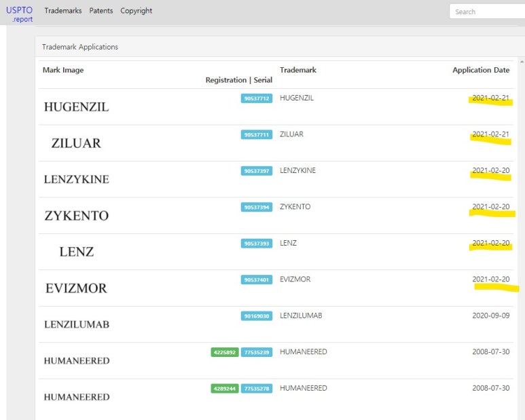Open the LENZ mark image
Viewport: 525px width, 420px height.
77,252
